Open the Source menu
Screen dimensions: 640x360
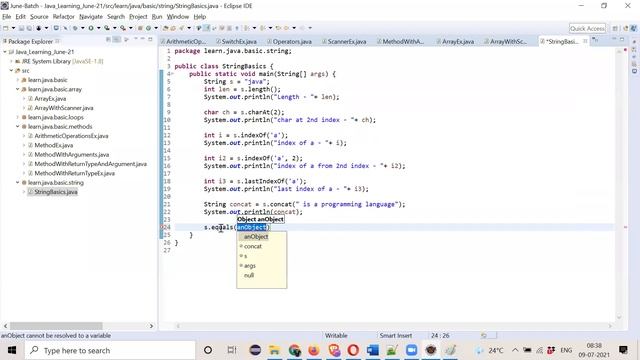39,17
